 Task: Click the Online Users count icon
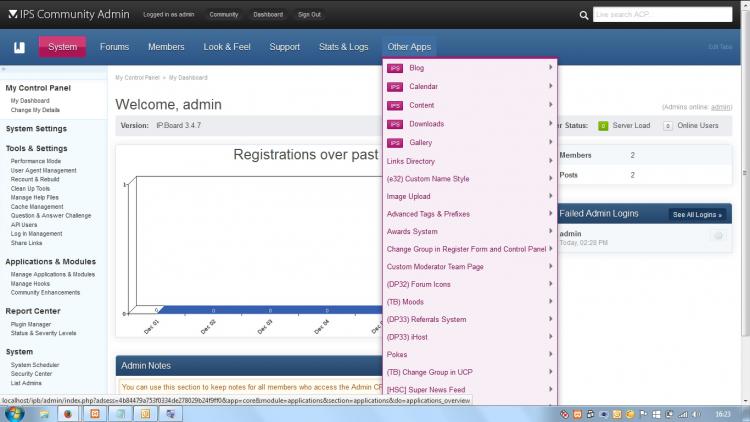coord(667,126)
